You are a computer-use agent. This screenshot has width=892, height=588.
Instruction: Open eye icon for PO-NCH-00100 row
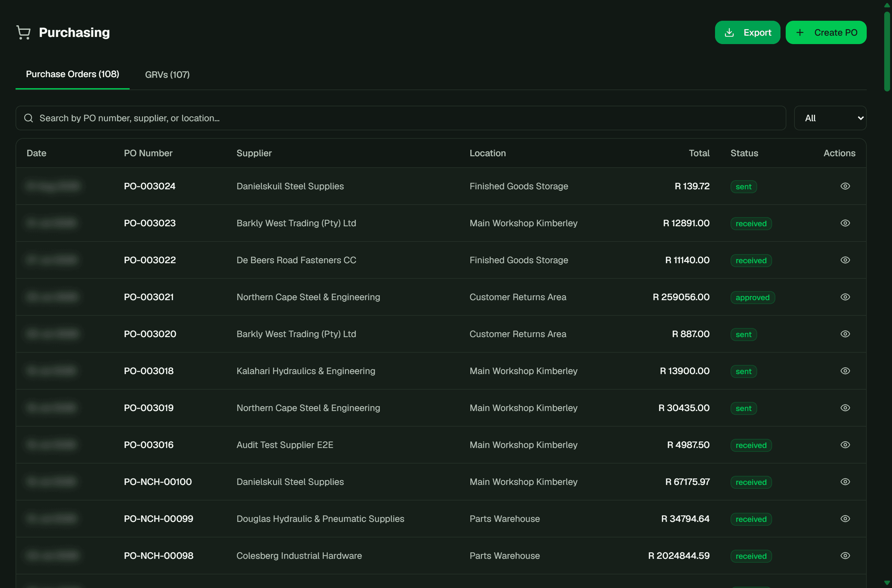(845, 481)
